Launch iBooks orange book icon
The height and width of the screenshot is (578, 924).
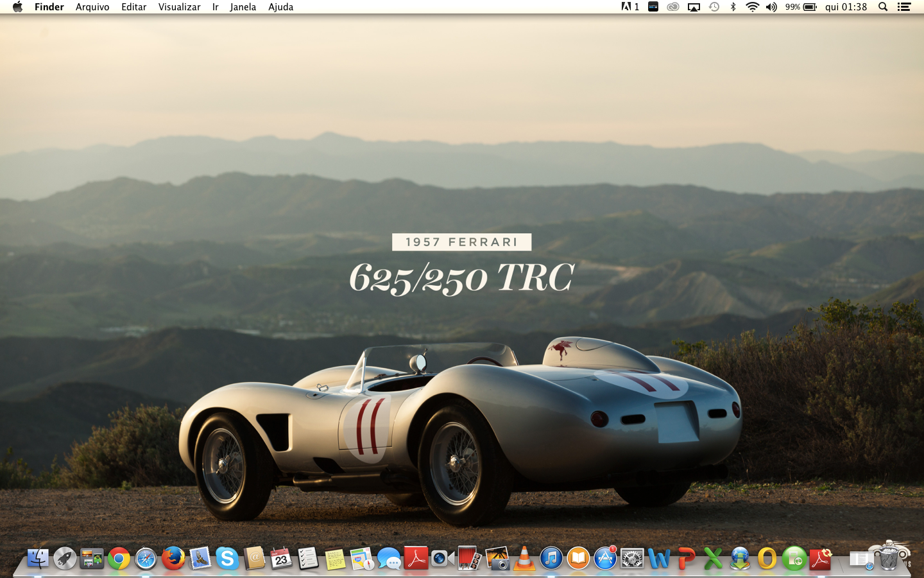(578, 558)
